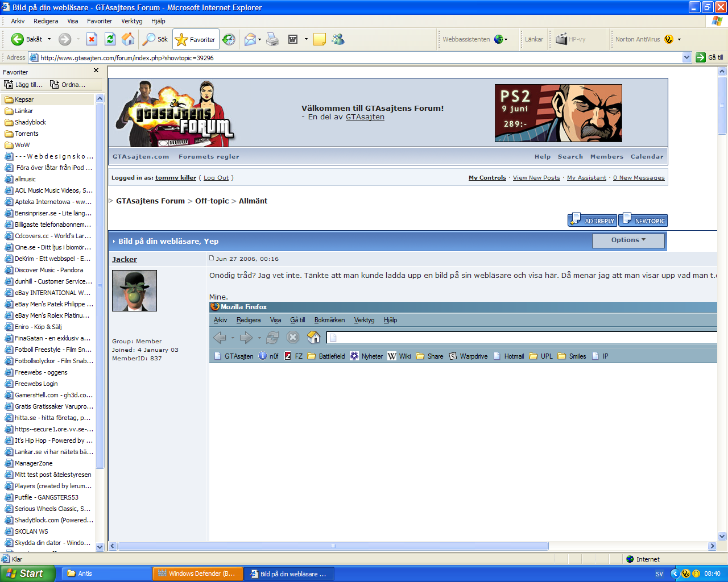Go to the Home page icon
728x582 pixels.
pos(129,39)
